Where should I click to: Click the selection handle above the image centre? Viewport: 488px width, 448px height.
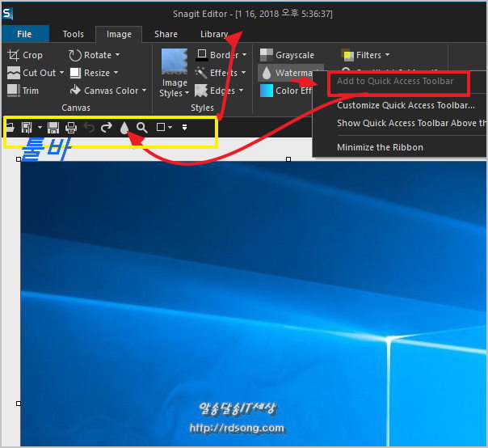288,159
